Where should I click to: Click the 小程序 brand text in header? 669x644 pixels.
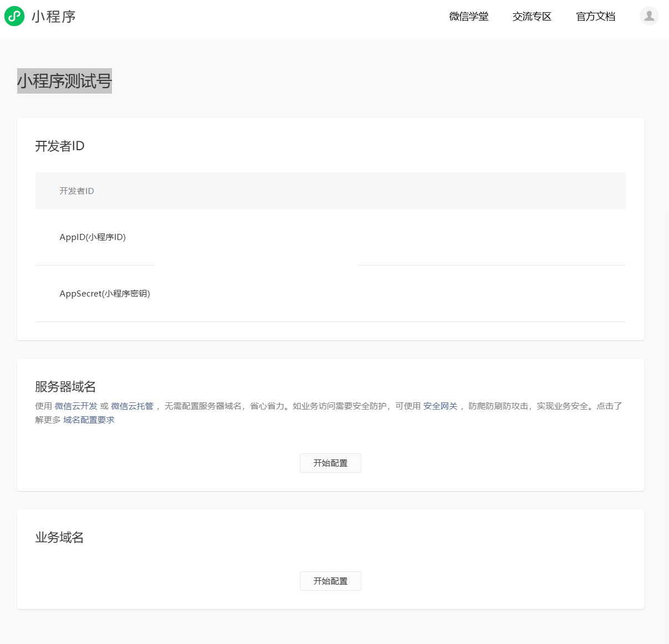coord(54,17)
